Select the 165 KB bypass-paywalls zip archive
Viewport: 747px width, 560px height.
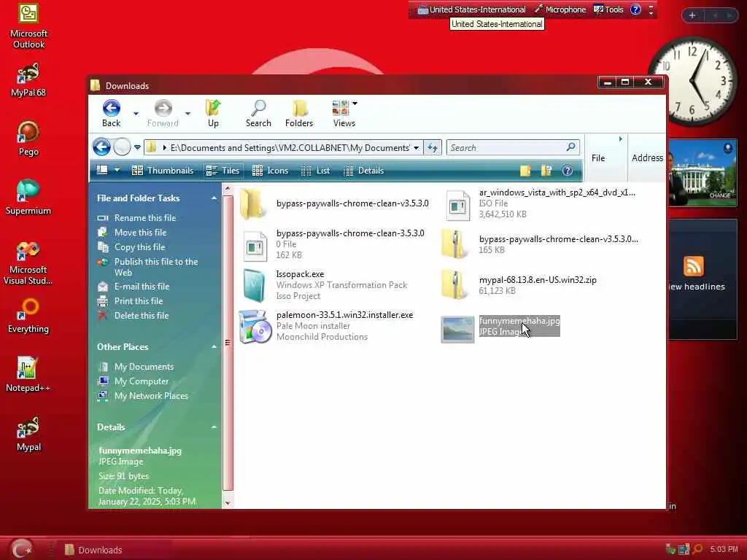(541, 244)
